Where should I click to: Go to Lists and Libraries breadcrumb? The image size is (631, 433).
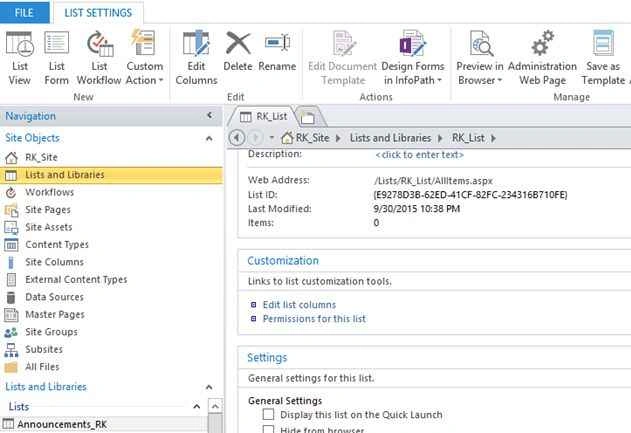point(390,138)
